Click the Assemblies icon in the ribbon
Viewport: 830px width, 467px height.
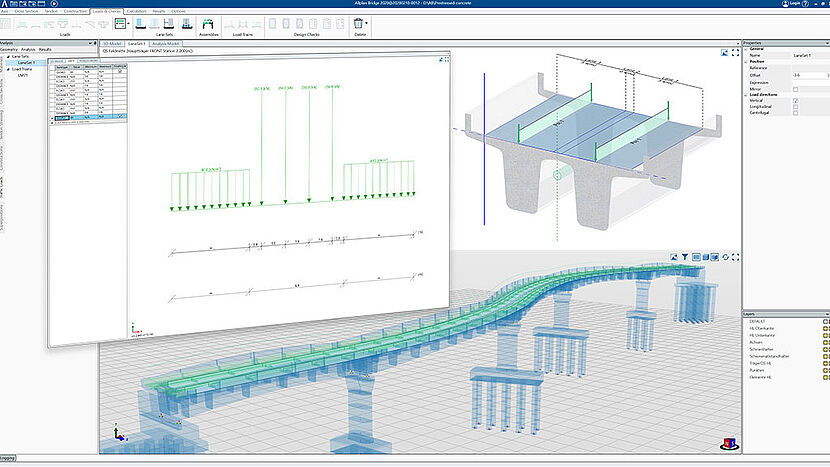pos(209,23)
